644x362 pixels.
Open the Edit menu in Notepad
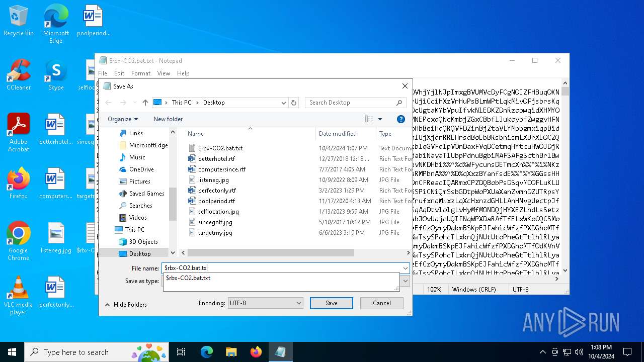point(119,73)
